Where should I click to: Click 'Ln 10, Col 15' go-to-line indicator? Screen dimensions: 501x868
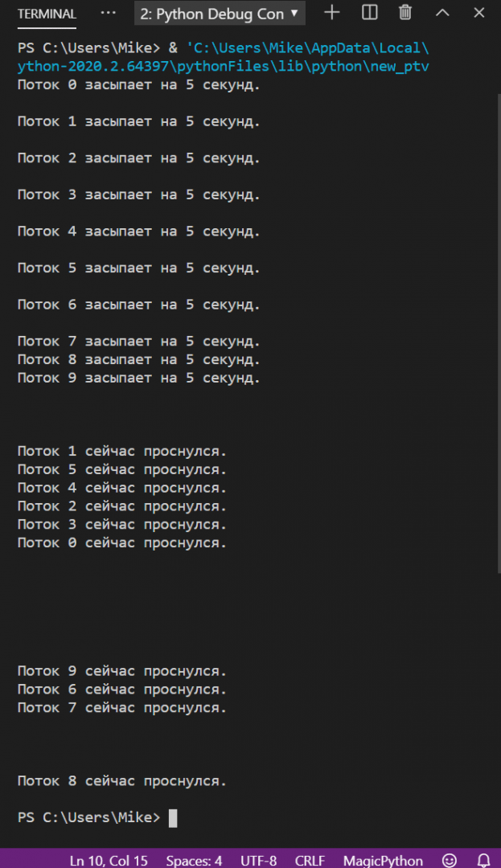tap(109, 861)
